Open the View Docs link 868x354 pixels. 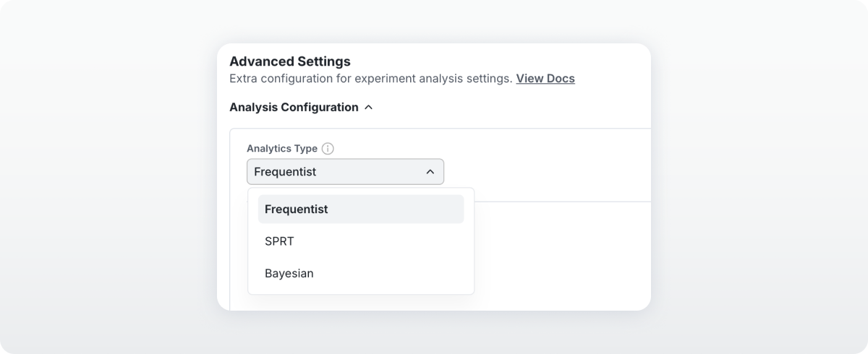[545, 78]
